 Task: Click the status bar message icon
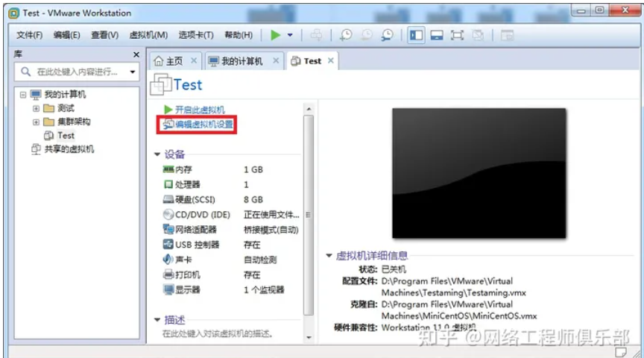click(x=621, y=352)
